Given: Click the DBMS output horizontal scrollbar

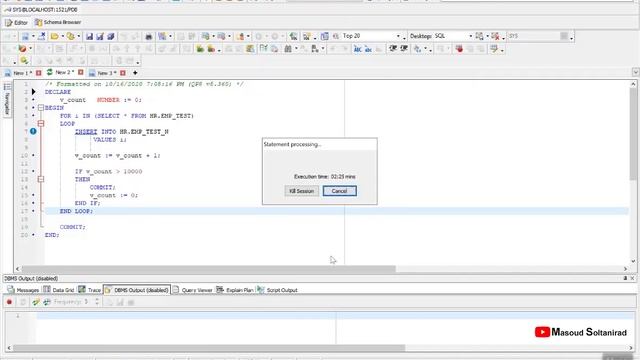Looking at the screenshot, I should [209, 348].
